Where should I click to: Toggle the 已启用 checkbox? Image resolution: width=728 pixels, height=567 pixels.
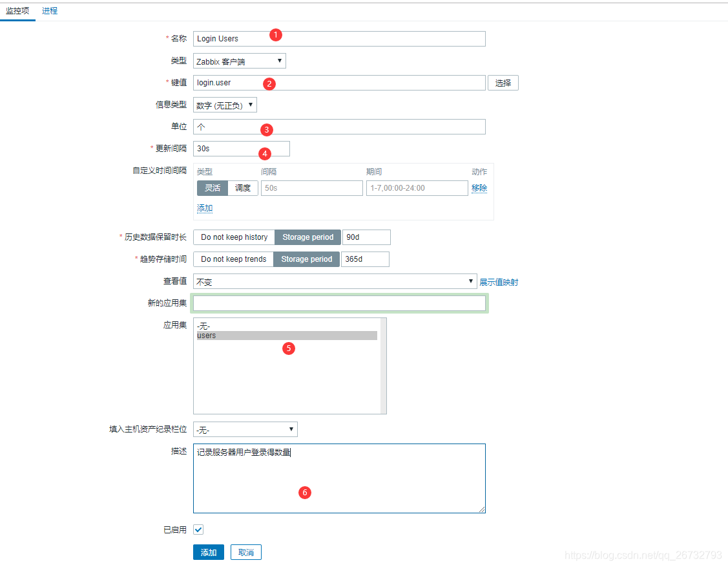tap(198, 530)
